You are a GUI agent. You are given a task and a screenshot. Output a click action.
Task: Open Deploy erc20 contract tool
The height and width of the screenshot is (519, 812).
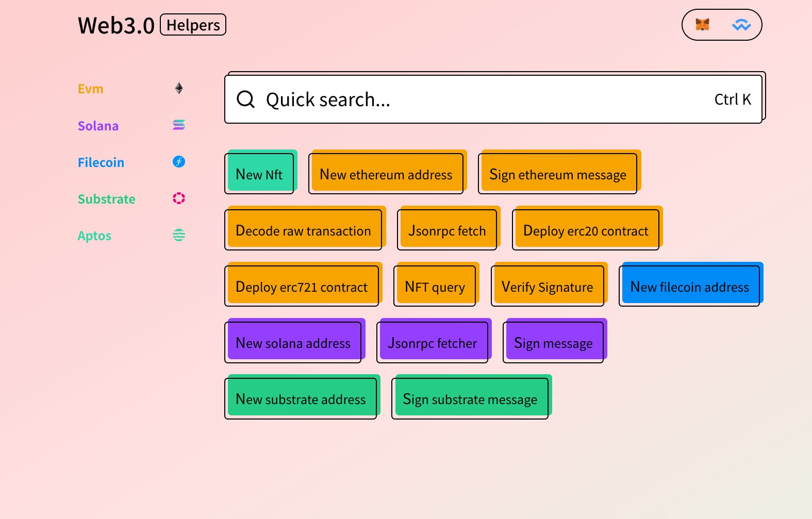click(x=586, y=230)
